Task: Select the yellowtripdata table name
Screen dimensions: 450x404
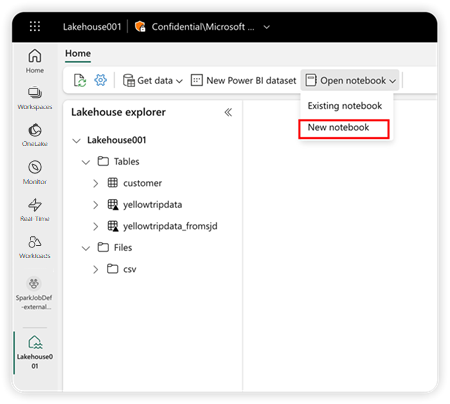Action: (153, 205)
